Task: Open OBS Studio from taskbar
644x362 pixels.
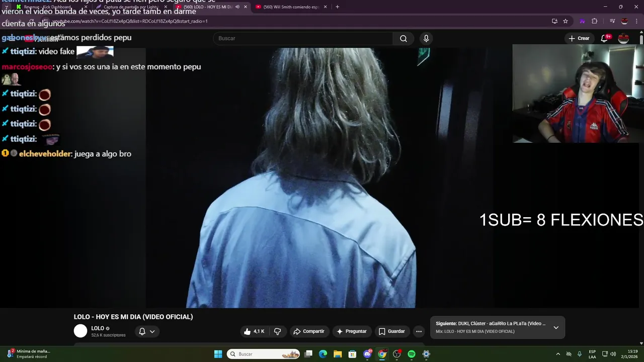Action: point(396,354)
